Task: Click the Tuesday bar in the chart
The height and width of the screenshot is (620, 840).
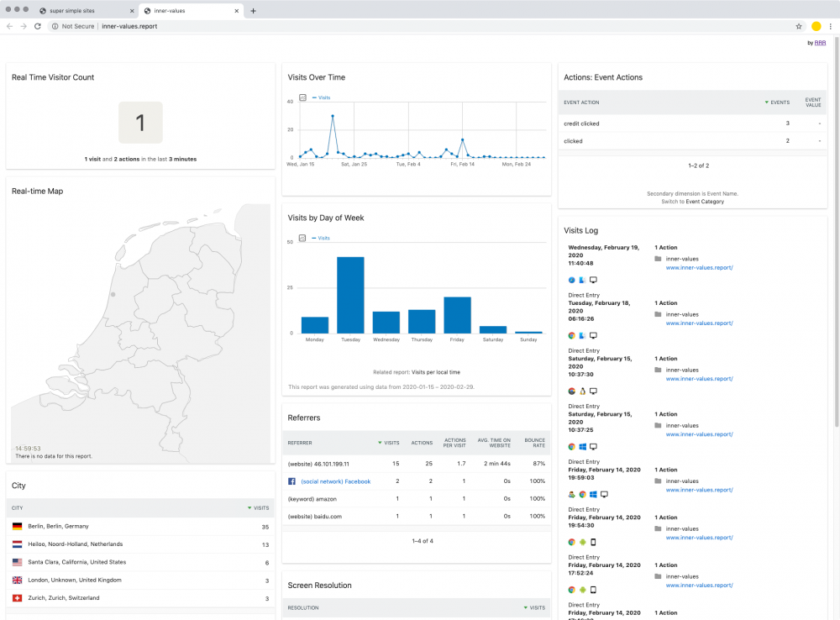Action: 350,295
